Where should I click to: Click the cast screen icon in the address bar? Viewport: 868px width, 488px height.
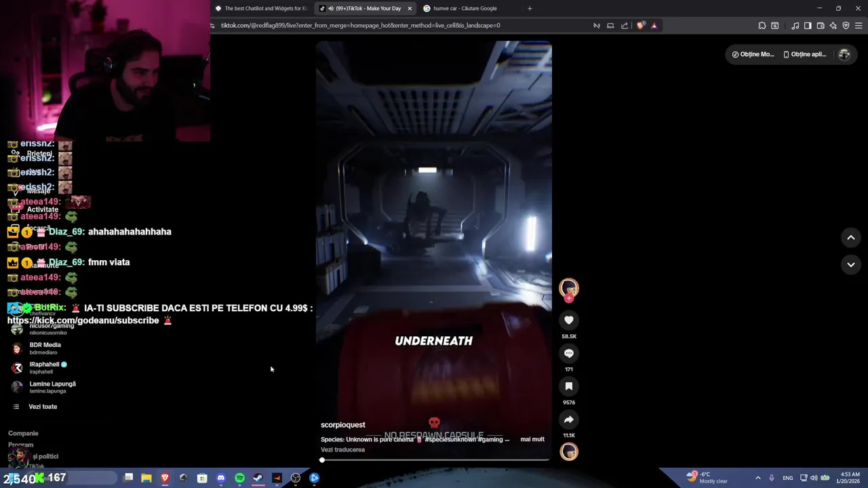point(610,26)
